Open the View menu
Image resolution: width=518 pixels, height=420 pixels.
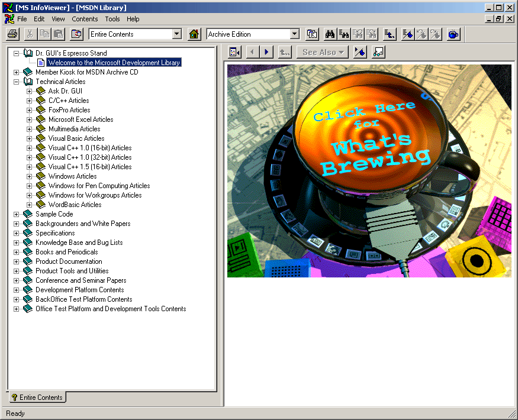coord(58,19)
